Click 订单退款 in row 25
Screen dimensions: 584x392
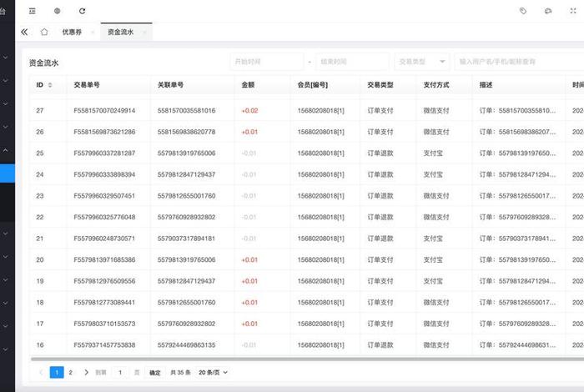pos(380,153)
